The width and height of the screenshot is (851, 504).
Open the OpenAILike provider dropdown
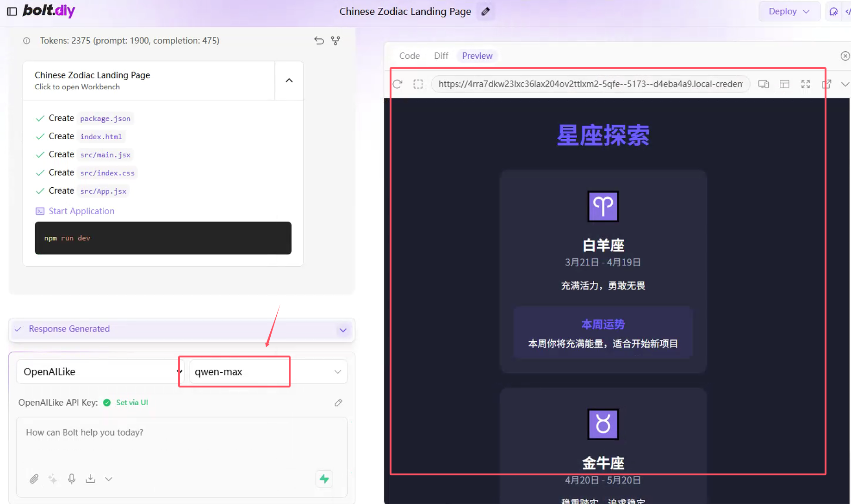[x=100, y=372]
